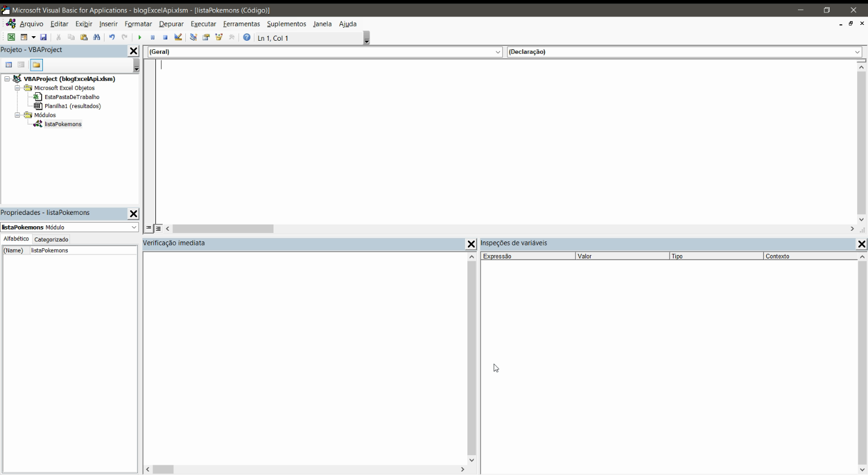Image resolution: width=868 pixels, height=475 pixels.
Task: Open the insert object dropdown arrow
Action: click(33, 37)
